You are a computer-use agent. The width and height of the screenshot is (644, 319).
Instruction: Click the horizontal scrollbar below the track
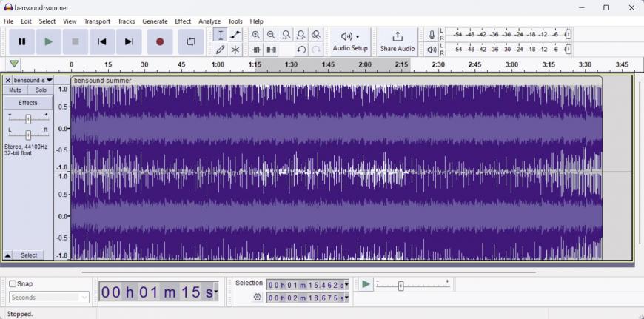coord(309,272)
